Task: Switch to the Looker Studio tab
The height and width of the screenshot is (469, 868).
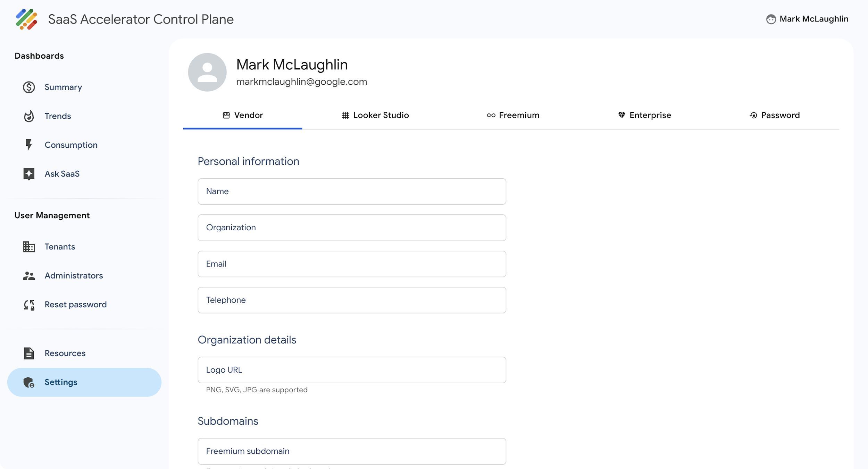Action: click(375, 115)
